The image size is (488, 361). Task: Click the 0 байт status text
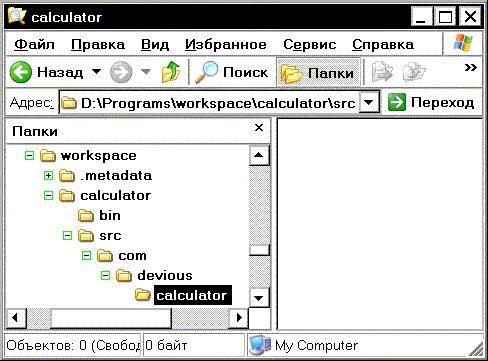click(166, 345)
